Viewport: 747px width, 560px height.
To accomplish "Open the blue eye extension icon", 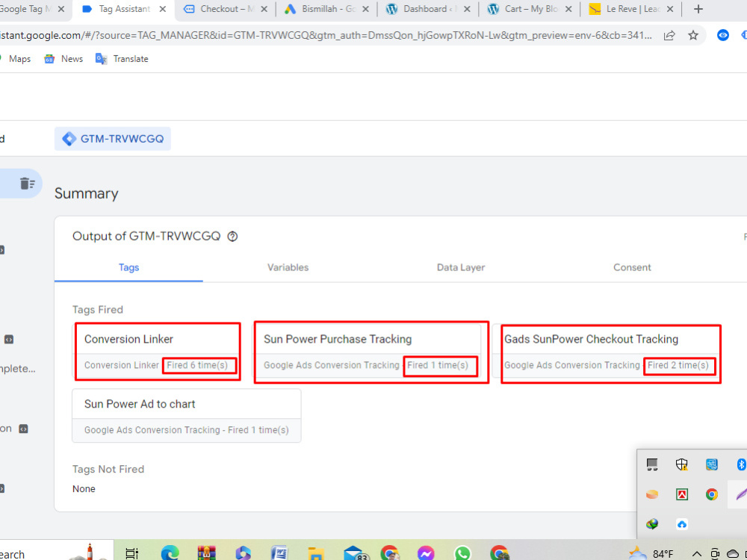I will tap(722, 35).
